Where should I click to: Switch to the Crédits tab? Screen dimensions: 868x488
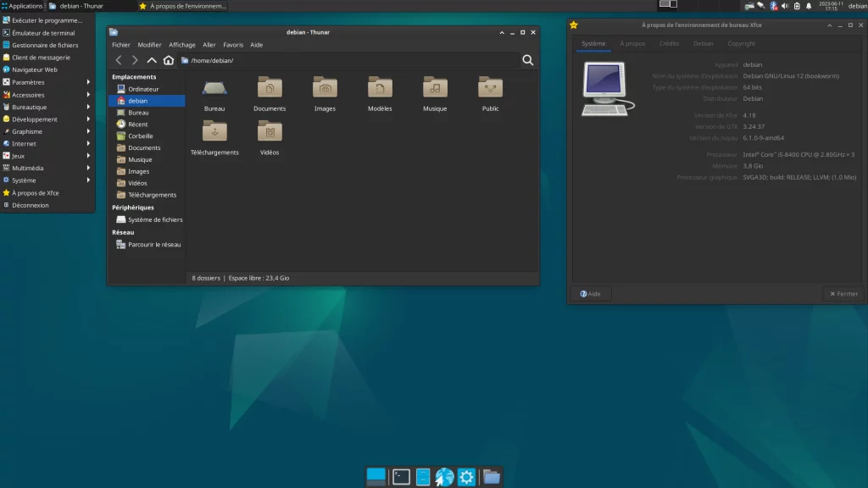point(669,43)
